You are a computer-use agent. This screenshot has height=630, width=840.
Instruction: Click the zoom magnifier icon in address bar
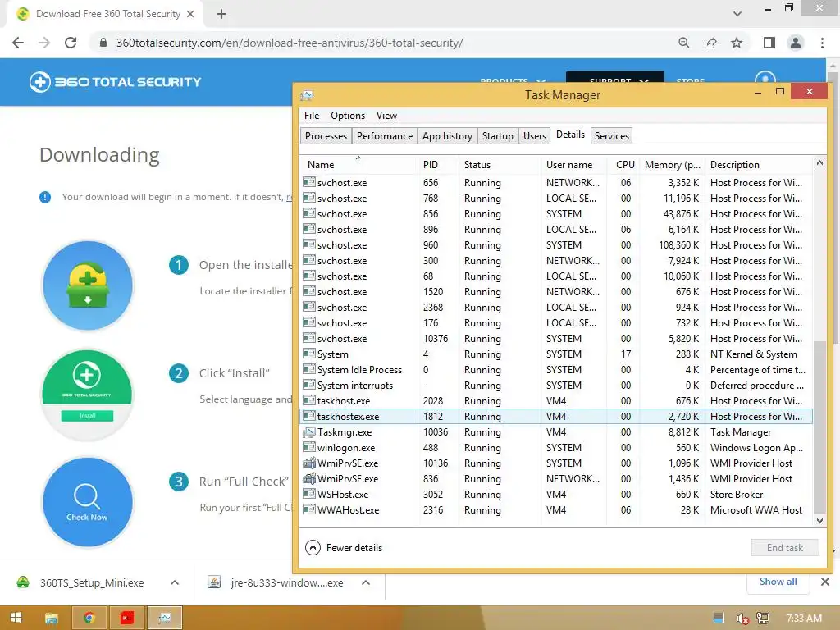point(683,43)
